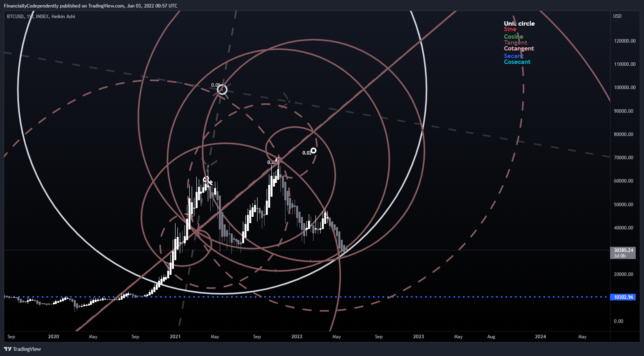Select the 'Unit circle' legend label
This screenshot has width=644, height=356.
519,24
